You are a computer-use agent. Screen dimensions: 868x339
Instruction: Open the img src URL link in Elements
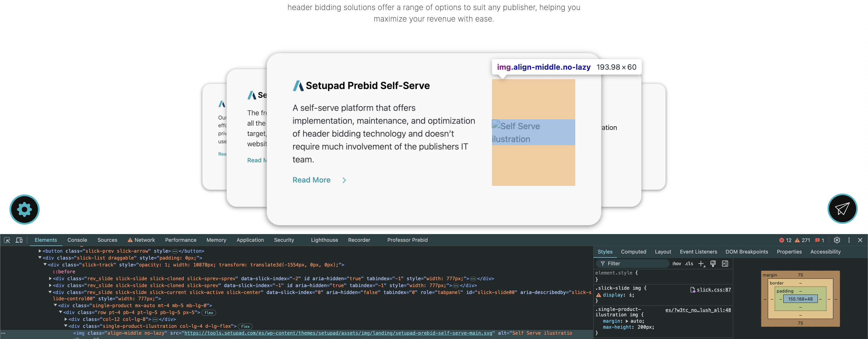tap(338, 333)
